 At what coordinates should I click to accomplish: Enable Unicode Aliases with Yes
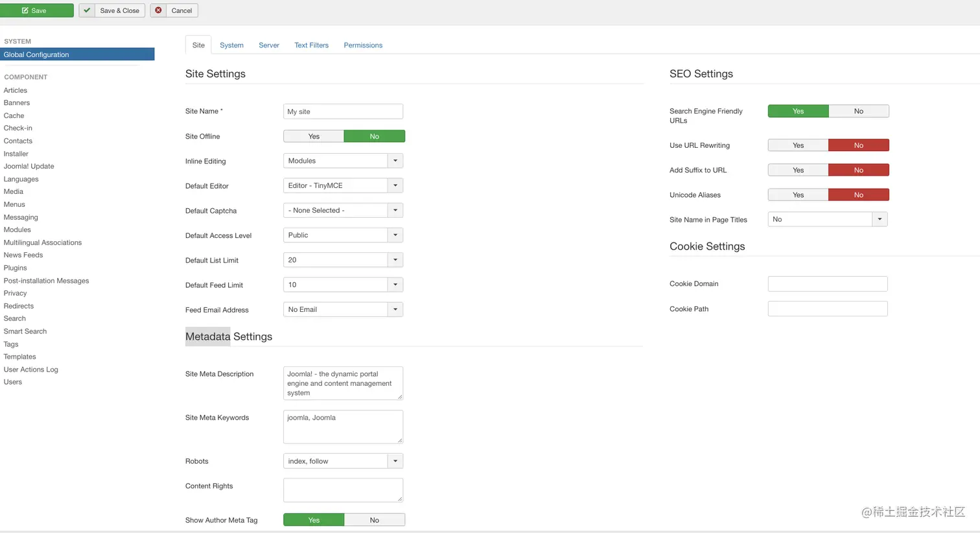pyautogui.click(x=798, y=195)
